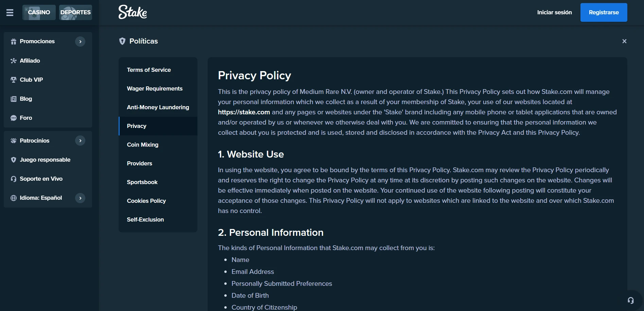Open the hamburger menu icon
The width and height of the screenshot is (644, 311).
(x=10, y=13)
